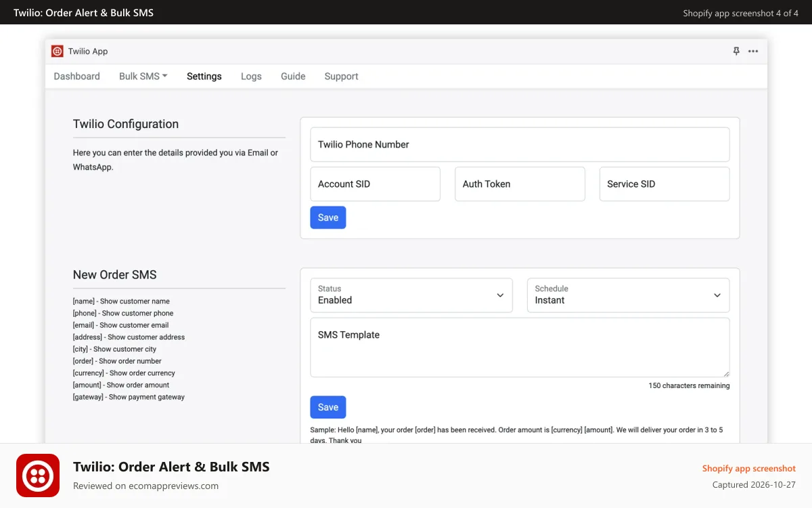Click inside the SMS Template text area
Image resolution: width=812 pixels, height=508 pixels.
coord(520,347)
